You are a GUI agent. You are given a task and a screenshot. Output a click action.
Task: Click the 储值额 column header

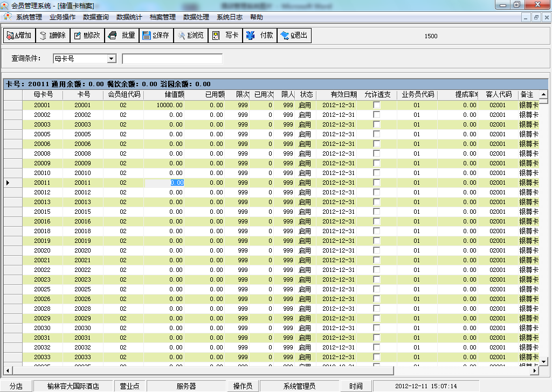[175, 95]
